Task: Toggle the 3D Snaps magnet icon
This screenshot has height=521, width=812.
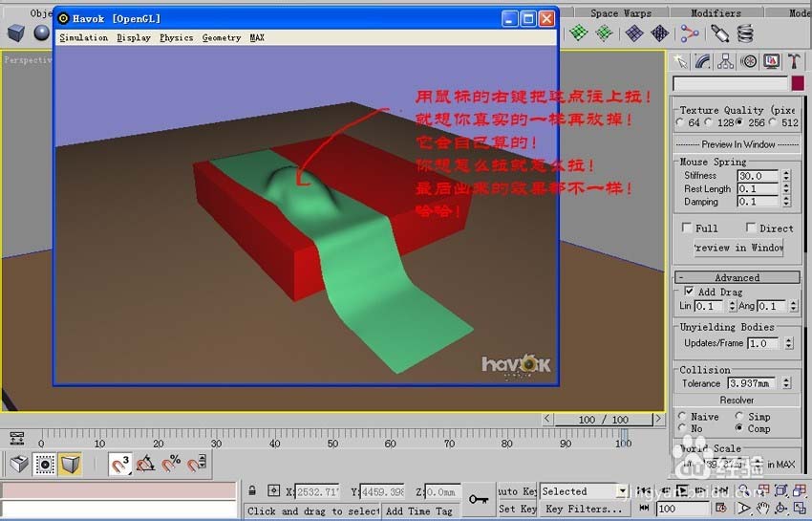Action: click(120, 464)
